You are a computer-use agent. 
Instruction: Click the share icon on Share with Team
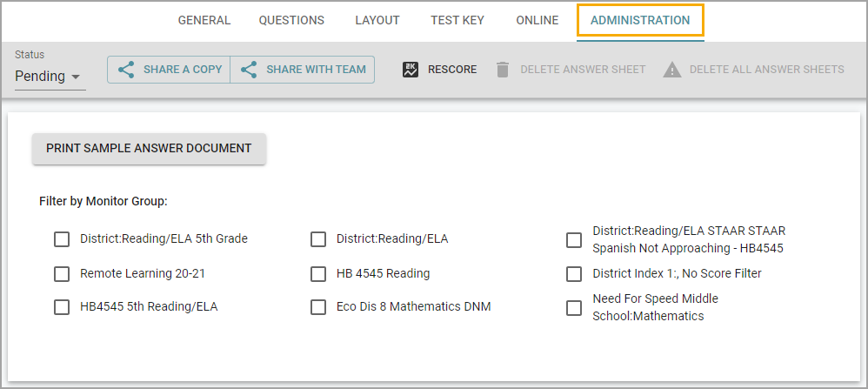pyautogui.click(x=249, y=70)
